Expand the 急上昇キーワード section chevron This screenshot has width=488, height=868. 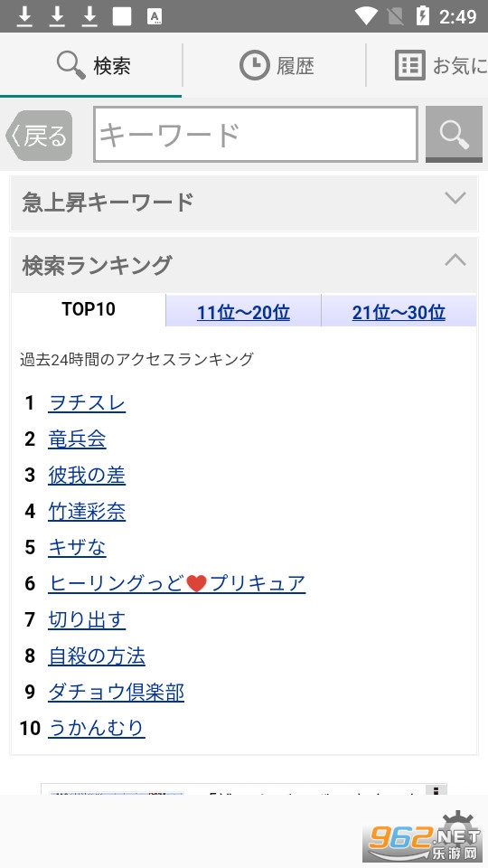click(455, 198)
